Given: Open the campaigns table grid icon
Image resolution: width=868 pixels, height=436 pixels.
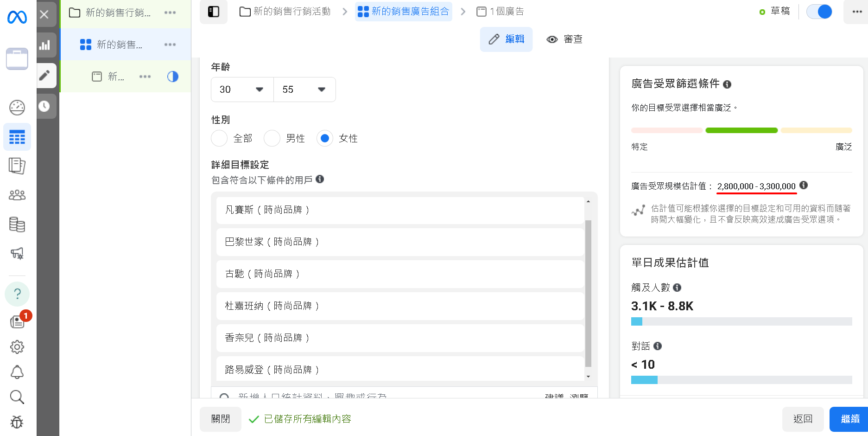Looking at the screenshot, I should point(17,137).
